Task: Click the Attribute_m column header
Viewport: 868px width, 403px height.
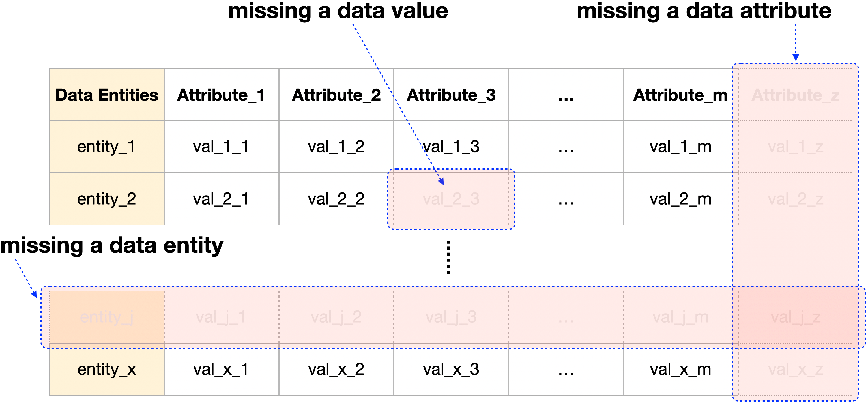Action: pos(680,95)
